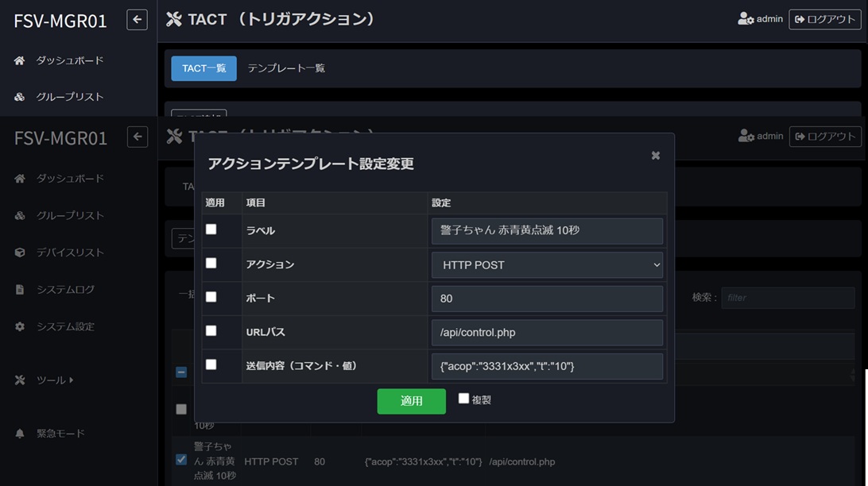The width and height of the screenshot is (868, 486).
Task: Open システムログ in sidebar
Action: click(65, 290)
